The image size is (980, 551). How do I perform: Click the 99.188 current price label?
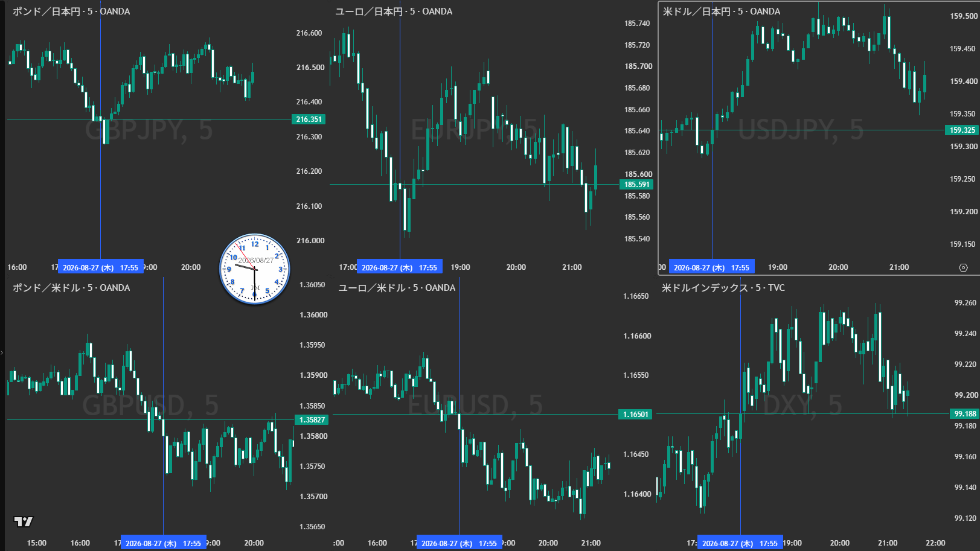(964, 414)
